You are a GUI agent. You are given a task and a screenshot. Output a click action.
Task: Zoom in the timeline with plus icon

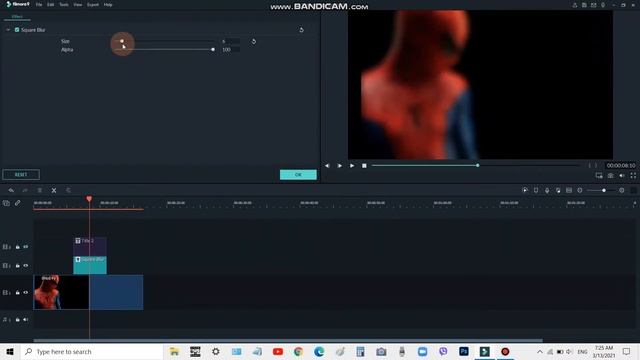[x=622, y=190]
